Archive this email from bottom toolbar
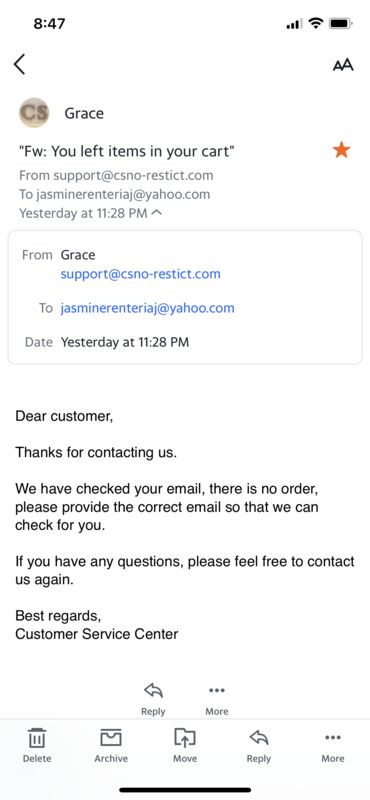 click(x=111, y=745)
